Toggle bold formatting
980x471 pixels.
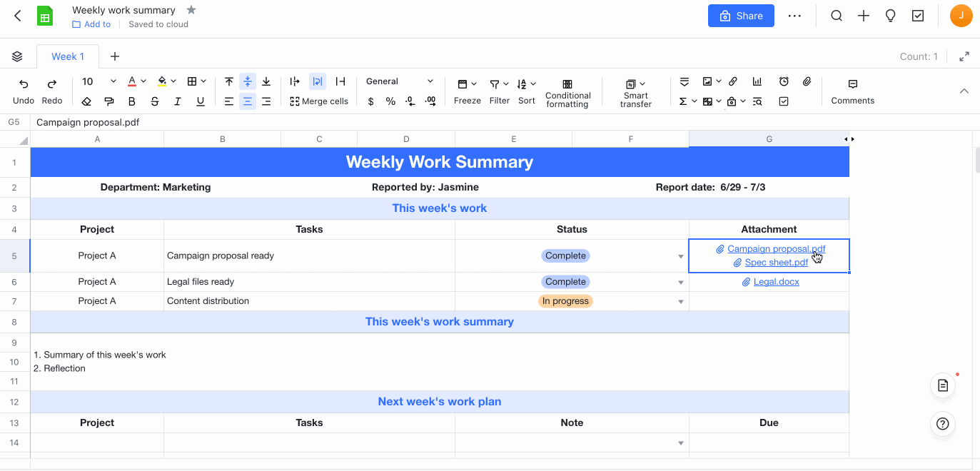[x=132, y=101]
